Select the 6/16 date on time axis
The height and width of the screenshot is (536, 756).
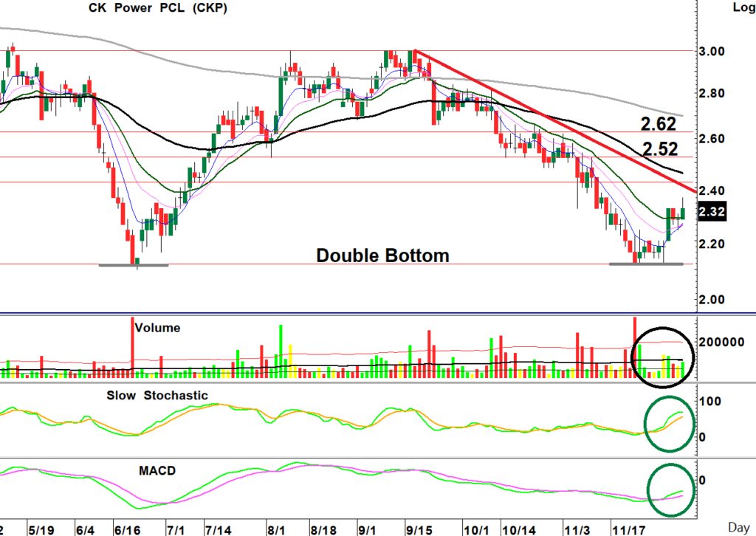[x=128, y=530]
